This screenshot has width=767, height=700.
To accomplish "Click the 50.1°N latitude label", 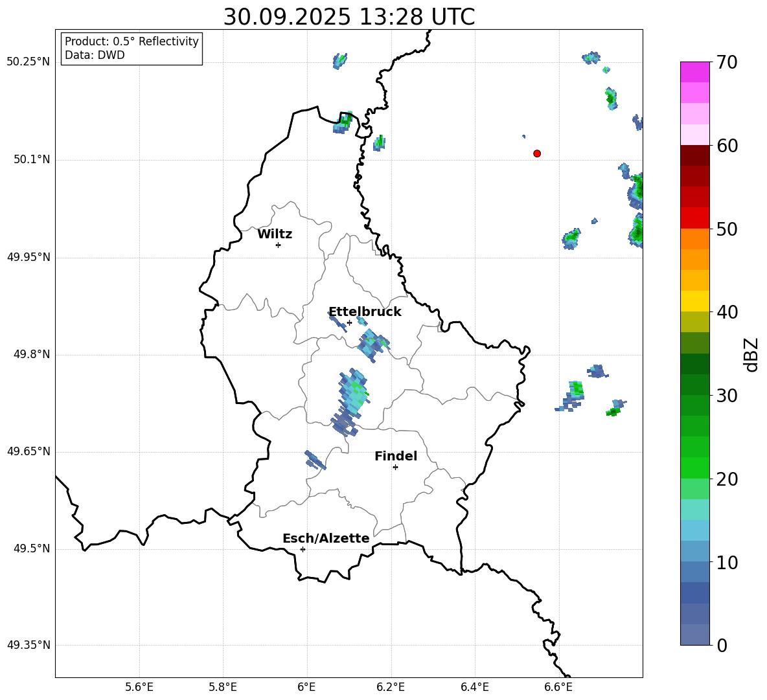I will click(x=32, y=160).
